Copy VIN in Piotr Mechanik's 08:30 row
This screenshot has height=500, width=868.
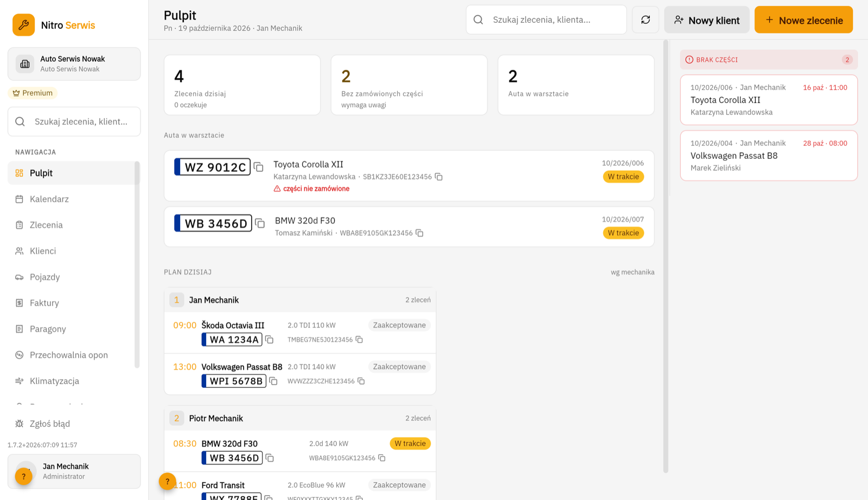point(382,458)
